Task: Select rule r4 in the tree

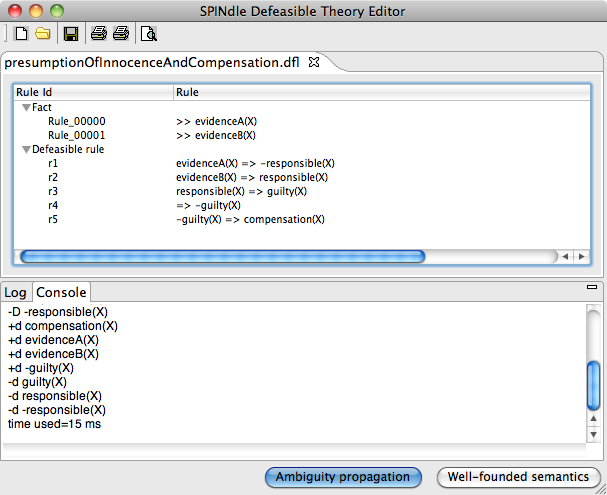Action: point(53,205)
